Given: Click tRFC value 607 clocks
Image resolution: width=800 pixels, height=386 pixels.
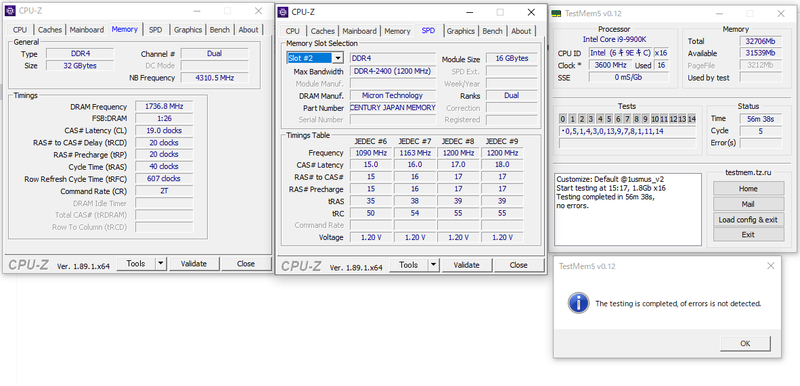Looking at the screenshot, I should click(x=164, y=178).
